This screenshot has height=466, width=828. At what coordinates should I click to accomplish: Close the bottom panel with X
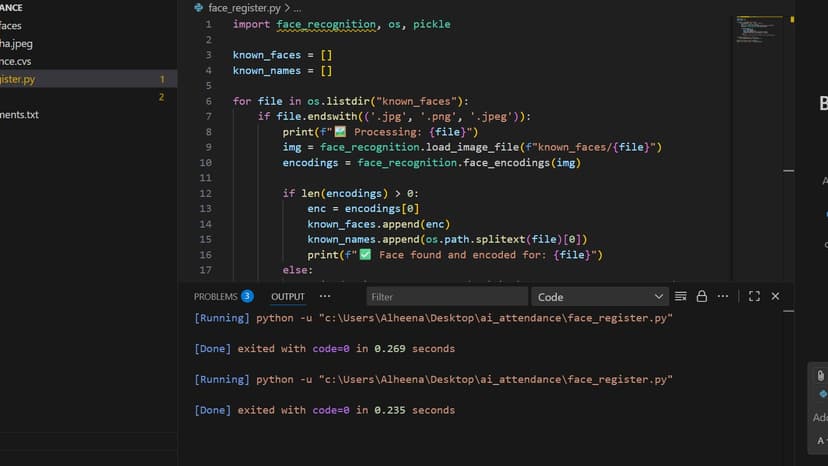tap(775, 296)
